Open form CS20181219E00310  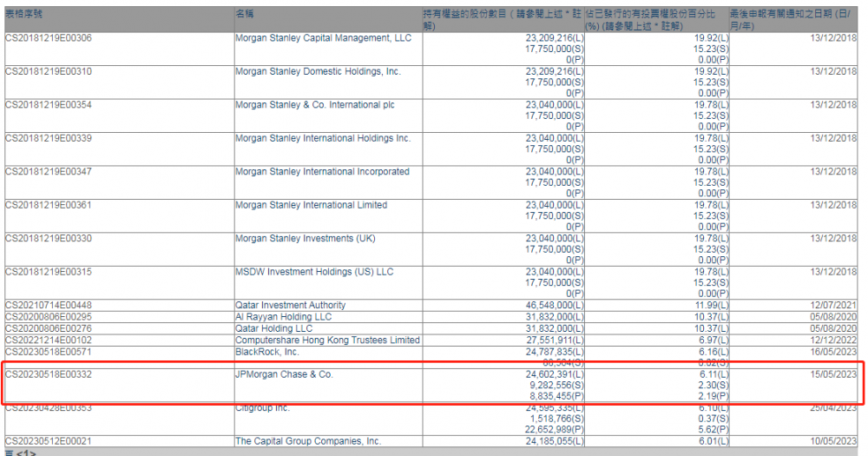tap(49, 71)
